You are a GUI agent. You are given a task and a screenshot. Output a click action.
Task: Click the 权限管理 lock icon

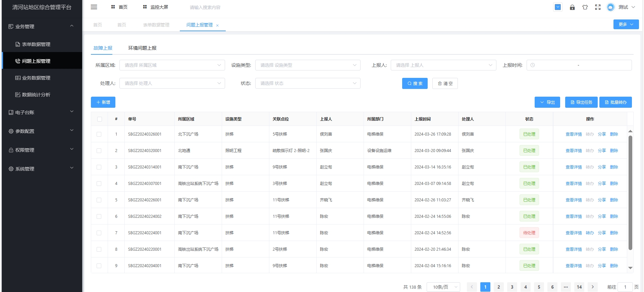click(11, 150)
